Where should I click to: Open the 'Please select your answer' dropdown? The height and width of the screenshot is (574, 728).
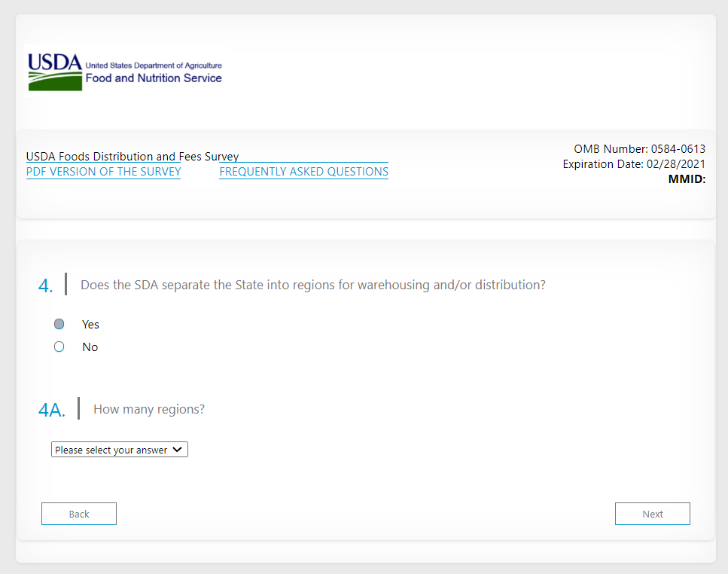[x=119, y=450]
